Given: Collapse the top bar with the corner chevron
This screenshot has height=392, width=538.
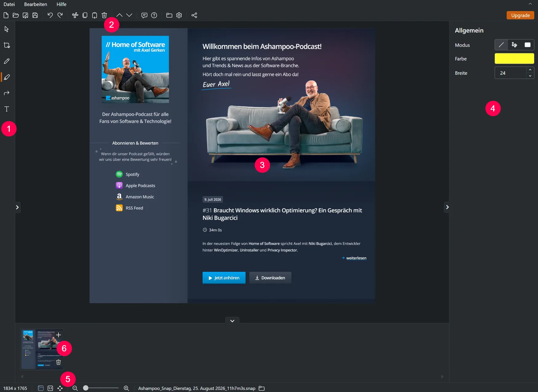Looking at the screenshot, I should coord(530,4).
